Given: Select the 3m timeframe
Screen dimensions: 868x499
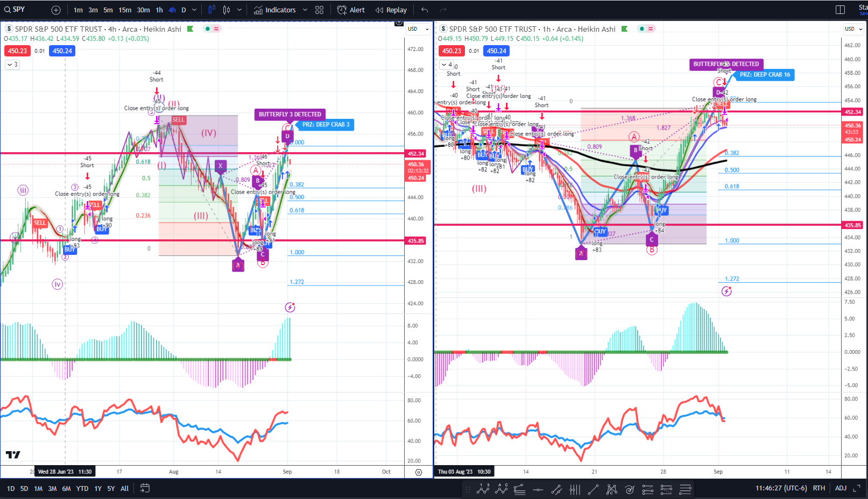Looking at the screenshot, I should coord(93,10).
